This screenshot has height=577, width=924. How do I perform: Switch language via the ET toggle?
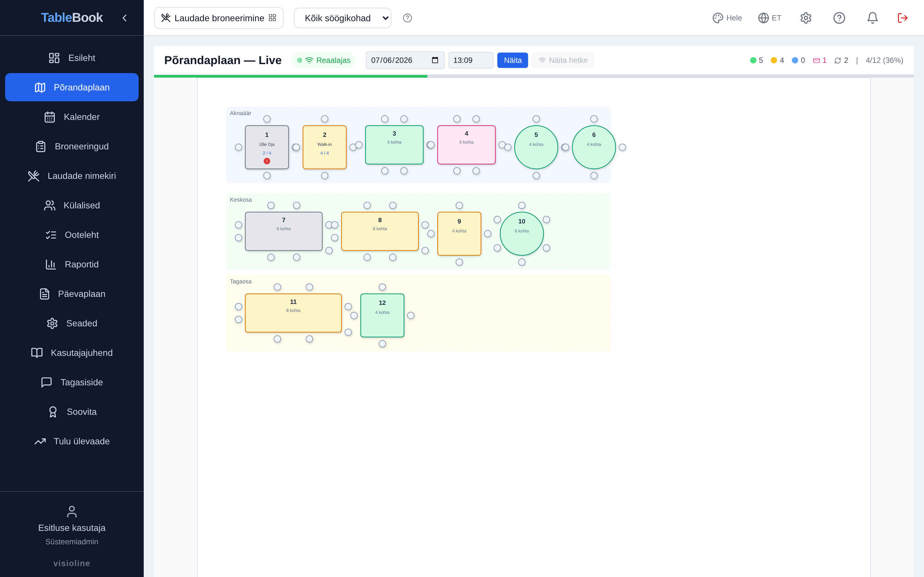coord(770,18)
